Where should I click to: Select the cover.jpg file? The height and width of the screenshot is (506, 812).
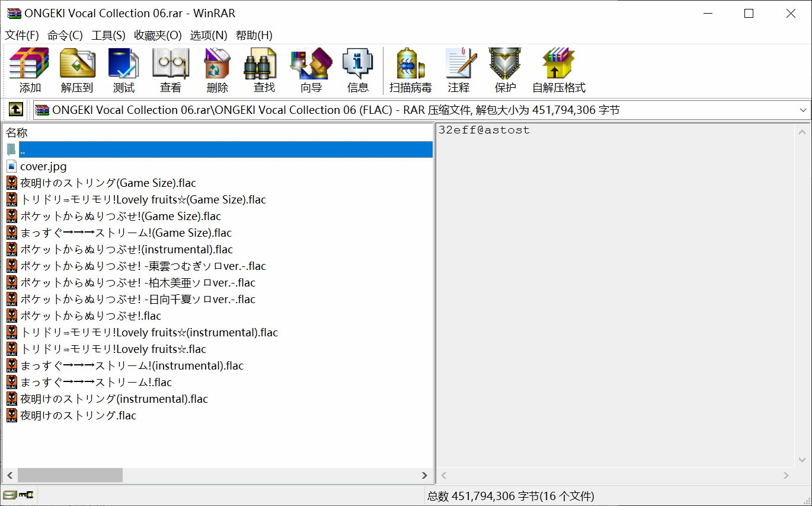[x=43, y=167]
